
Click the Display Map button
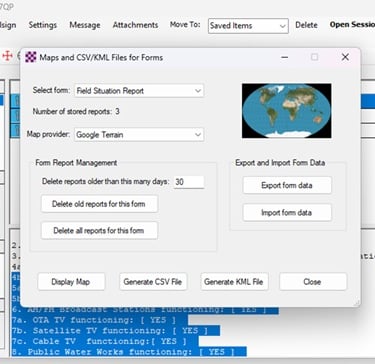71,282
